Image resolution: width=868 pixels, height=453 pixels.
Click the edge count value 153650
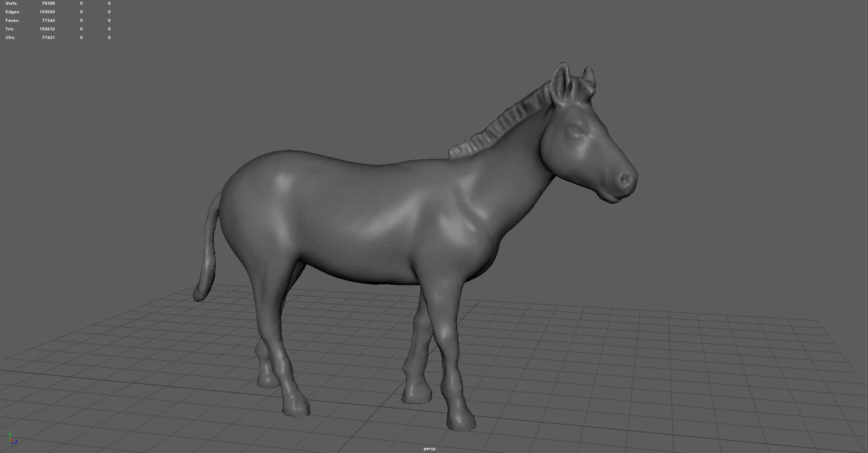tap(47, 12)
